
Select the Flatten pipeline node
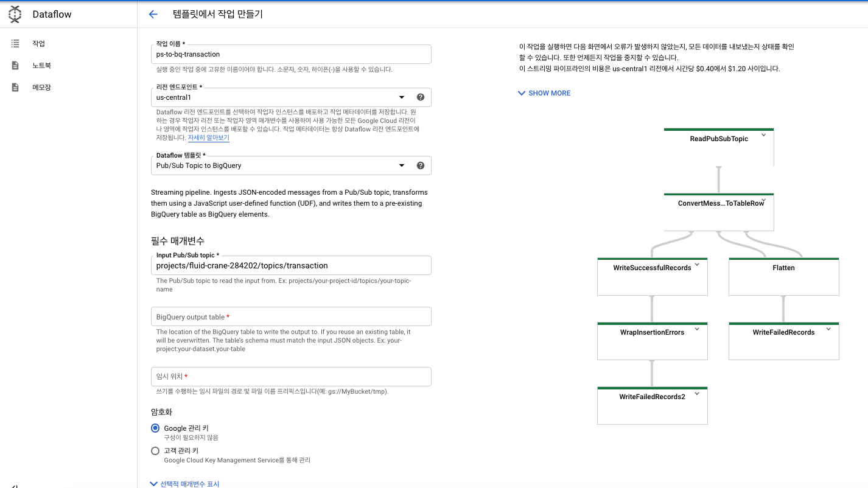coord(784,277)
